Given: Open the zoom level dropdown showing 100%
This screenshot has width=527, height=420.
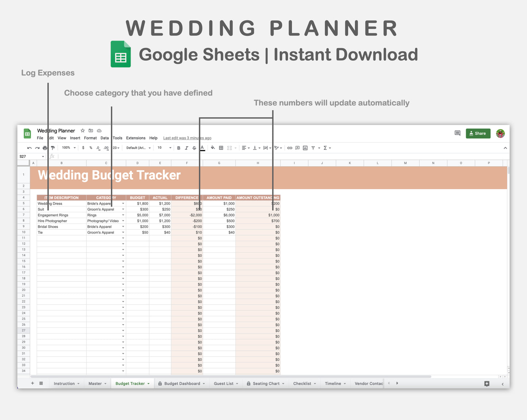Looking at the screenshot, I should pyautogui.click(x=68, y=148).
